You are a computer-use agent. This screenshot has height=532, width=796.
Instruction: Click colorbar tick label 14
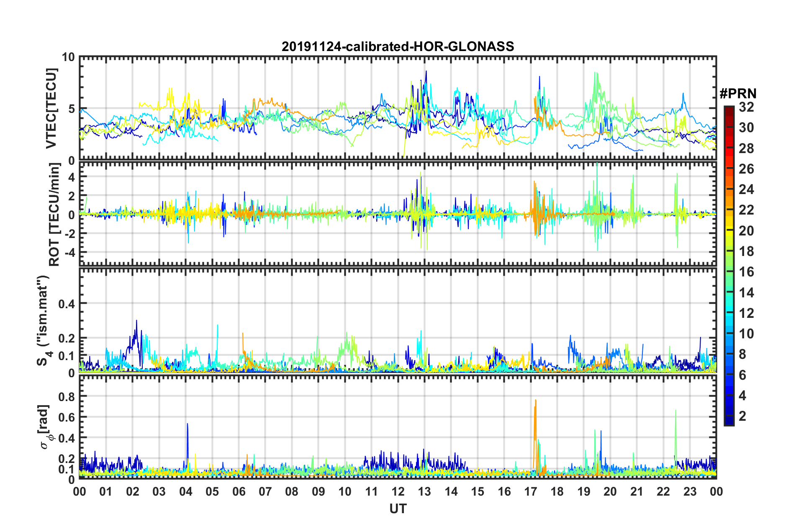point(746,293)
